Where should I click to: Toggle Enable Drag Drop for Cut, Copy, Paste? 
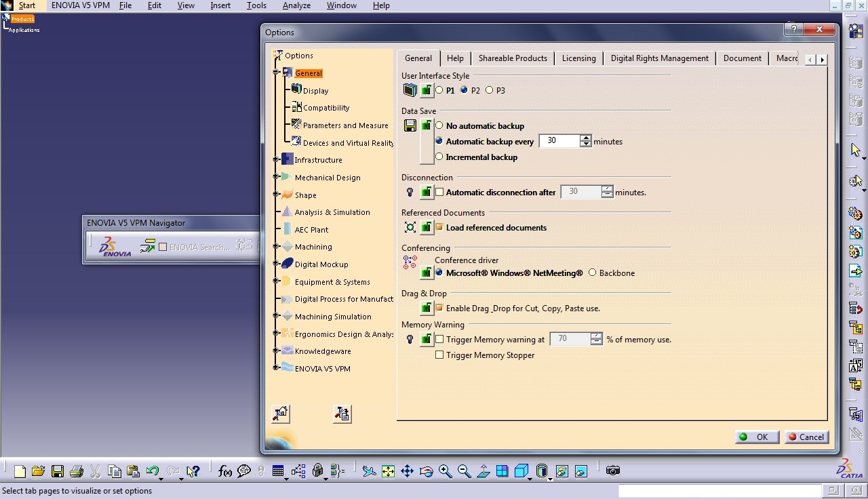tap(439, 308)
